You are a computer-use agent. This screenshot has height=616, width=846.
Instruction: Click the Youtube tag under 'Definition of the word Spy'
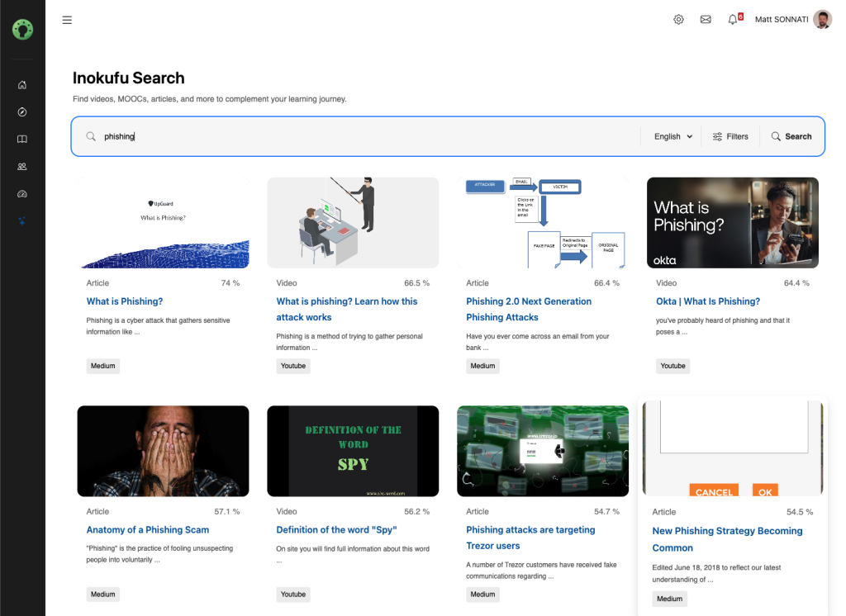[292, 594]
